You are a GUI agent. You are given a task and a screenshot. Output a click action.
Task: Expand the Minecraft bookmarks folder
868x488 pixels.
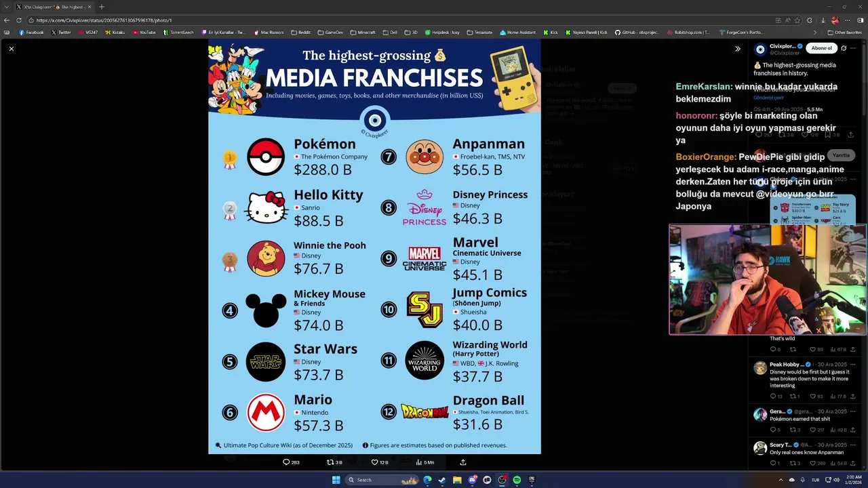click(363, 32)
